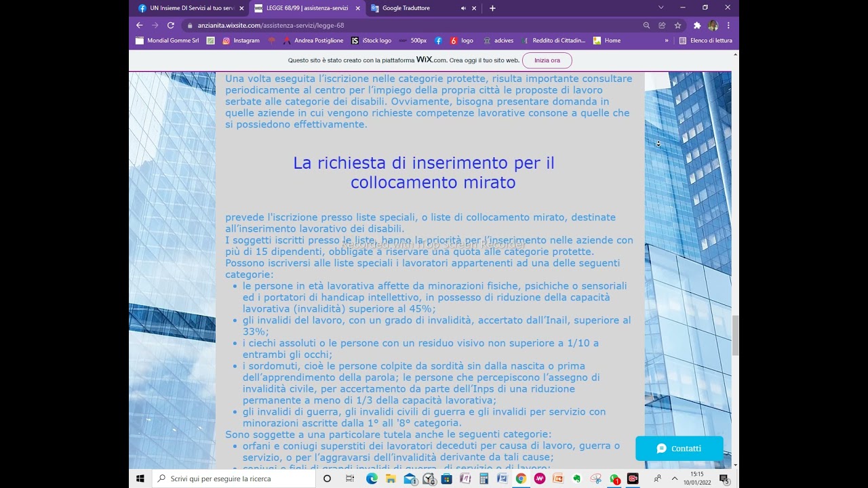The height and width of the screenshot is (488, 868).
Task: Open the Chrome three-dot menu
Action: pos(728,25)
